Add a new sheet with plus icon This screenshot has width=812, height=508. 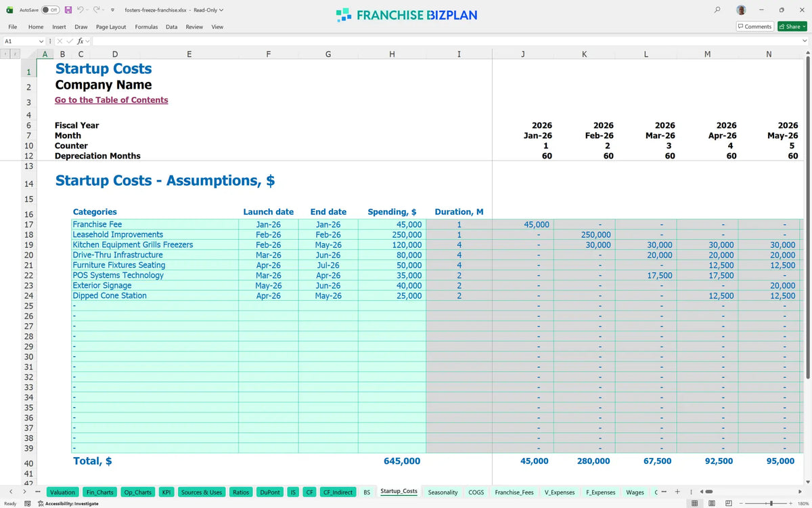pos(677,492)
